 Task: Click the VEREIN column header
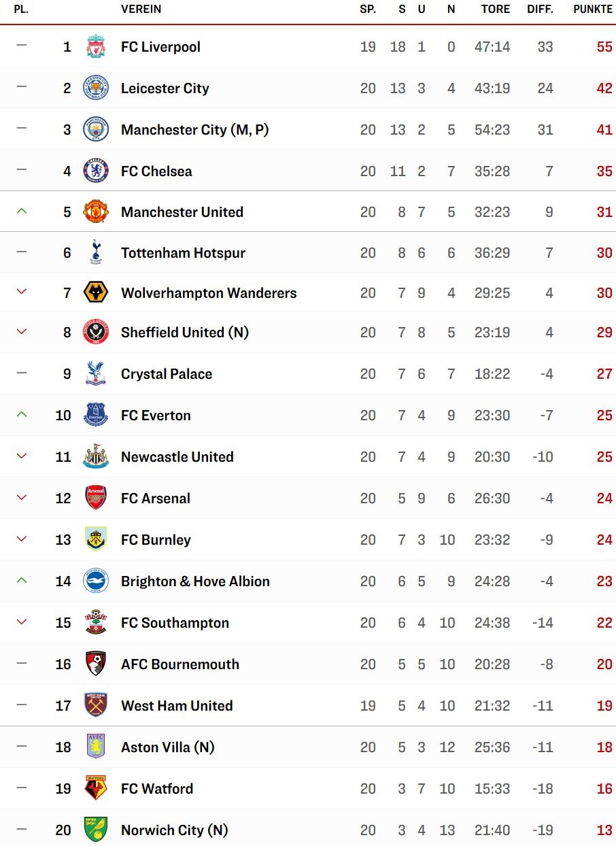[141, 10]
